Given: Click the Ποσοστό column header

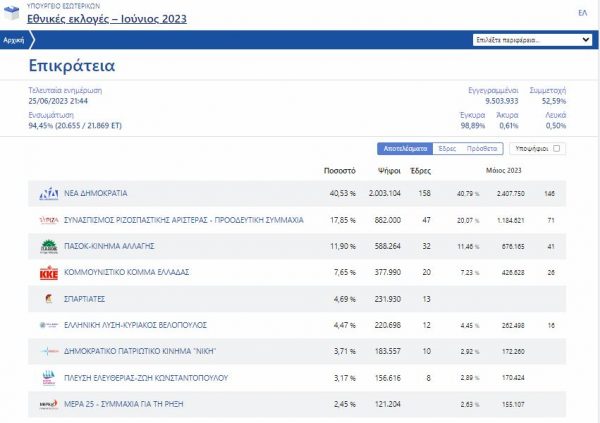Looking at the screenshot, I should coord(339,171).
